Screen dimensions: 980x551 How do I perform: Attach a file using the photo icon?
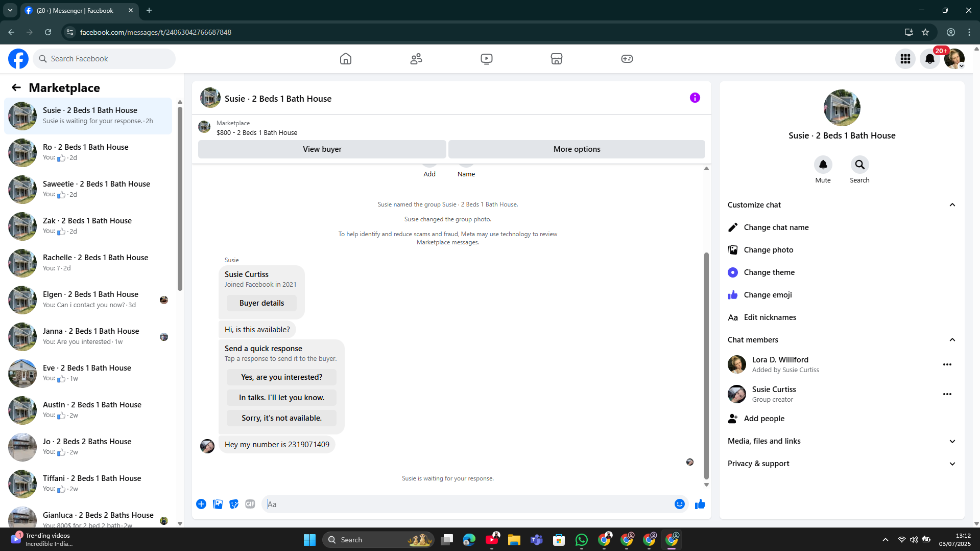click(218, 504)
